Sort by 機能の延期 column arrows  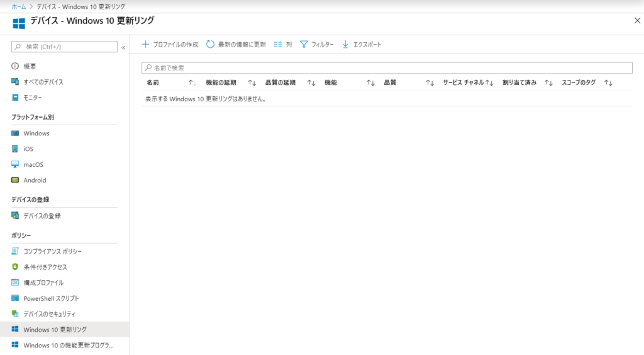click(252, 82)
